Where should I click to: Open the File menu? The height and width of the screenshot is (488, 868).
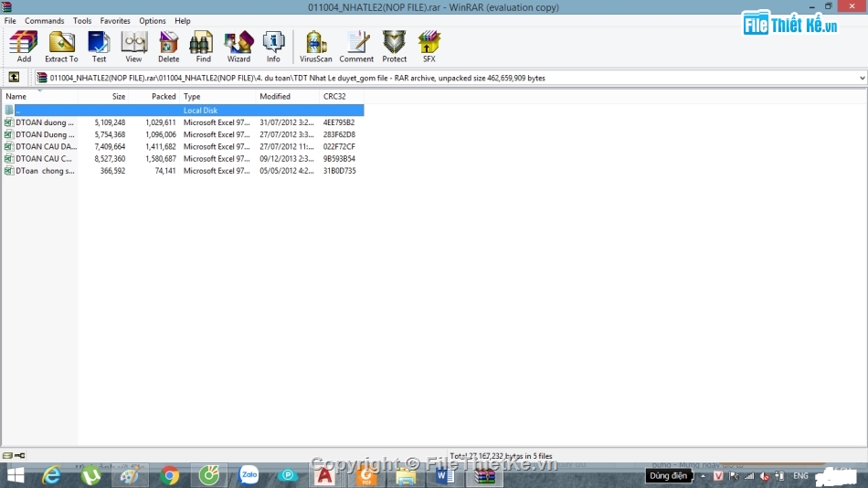tap(10, 20)
